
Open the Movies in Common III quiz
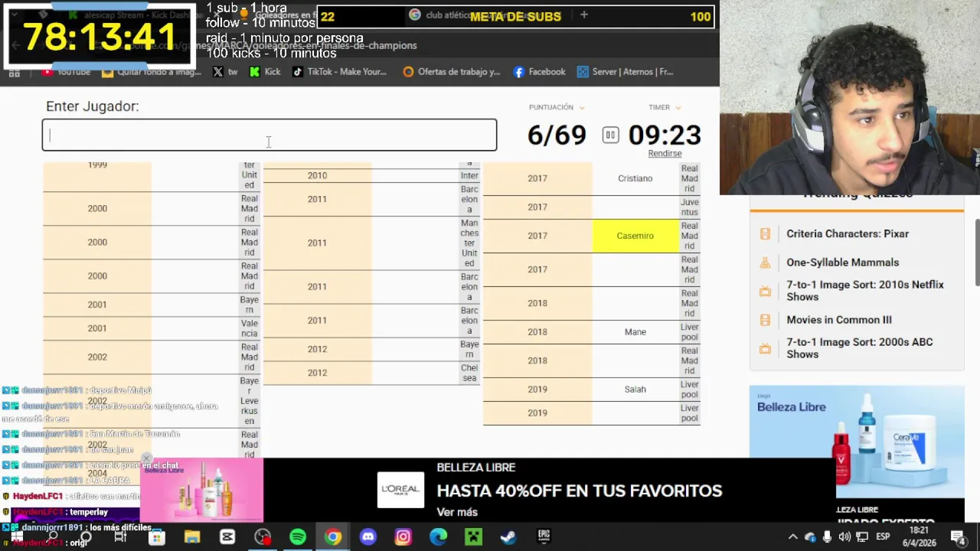(839, 320)
